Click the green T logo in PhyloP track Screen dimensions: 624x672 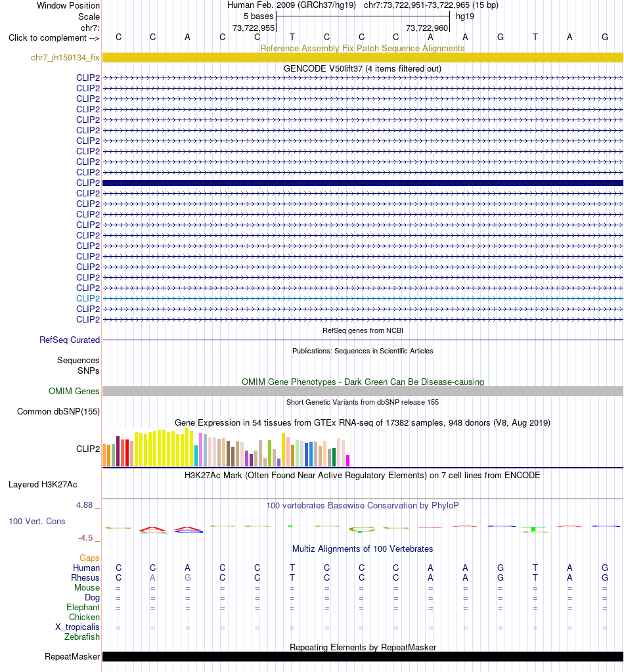click(534, 529)
